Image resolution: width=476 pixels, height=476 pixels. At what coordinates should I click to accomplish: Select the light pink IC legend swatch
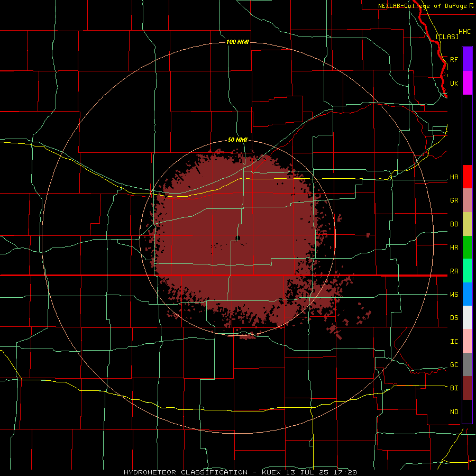coord(467,341)
